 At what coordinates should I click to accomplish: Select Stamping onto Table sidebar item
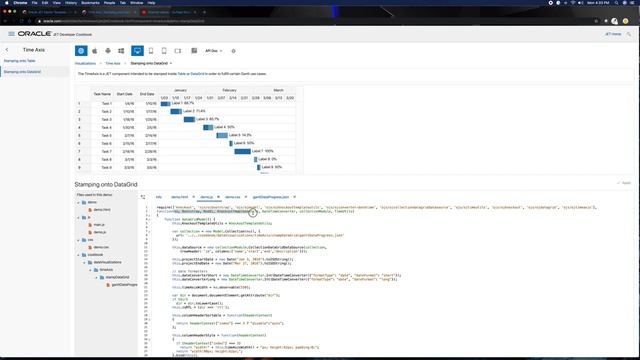click(20, 61)
